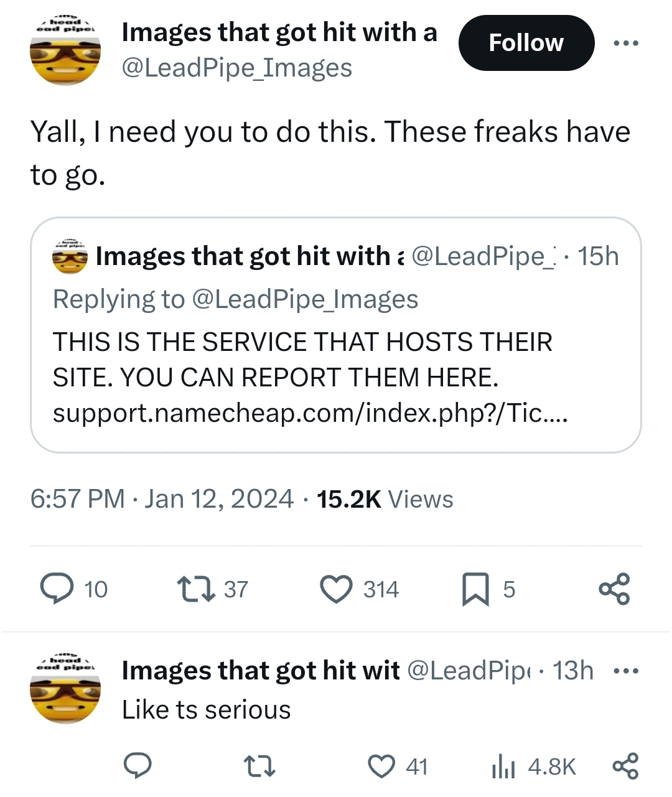The image size is (672, 797).
Task: Open the reply tweet's three-dot menu
Action: click(x=625, y=671)
